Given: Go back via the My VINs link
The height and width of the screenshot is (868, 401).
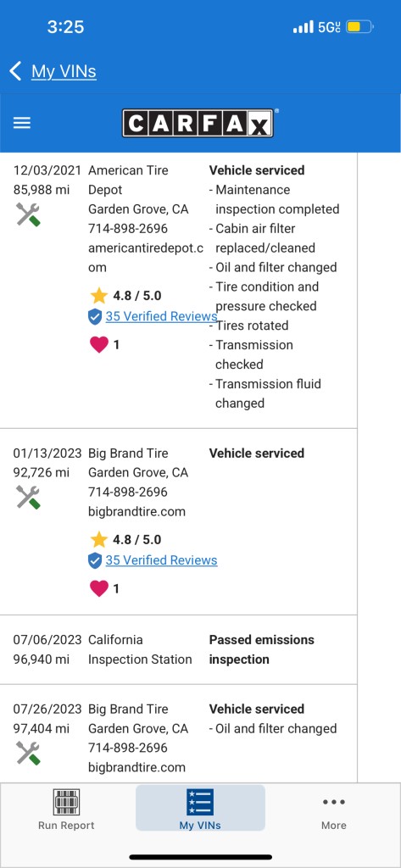Looking at the screenshot, I should click(64, 71).
